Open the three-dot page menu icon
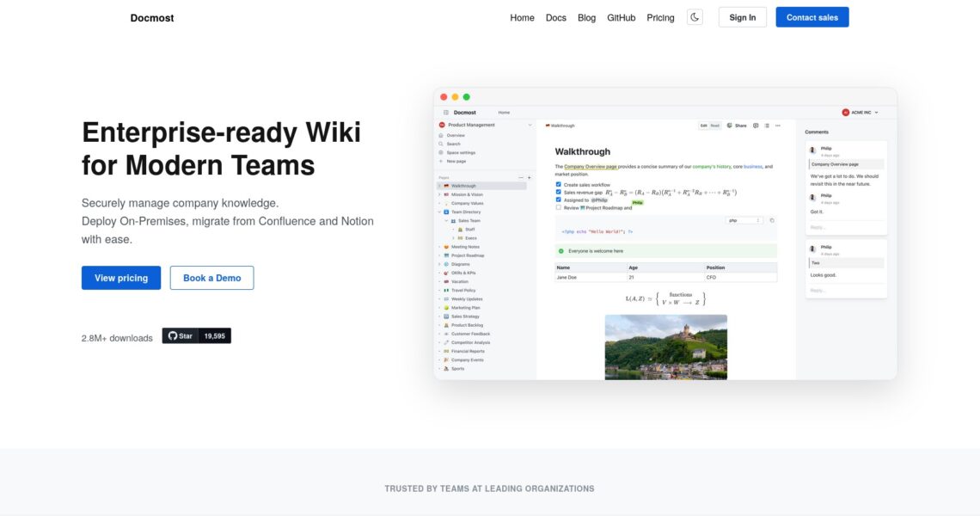980x516 pixels. point(778,126)
